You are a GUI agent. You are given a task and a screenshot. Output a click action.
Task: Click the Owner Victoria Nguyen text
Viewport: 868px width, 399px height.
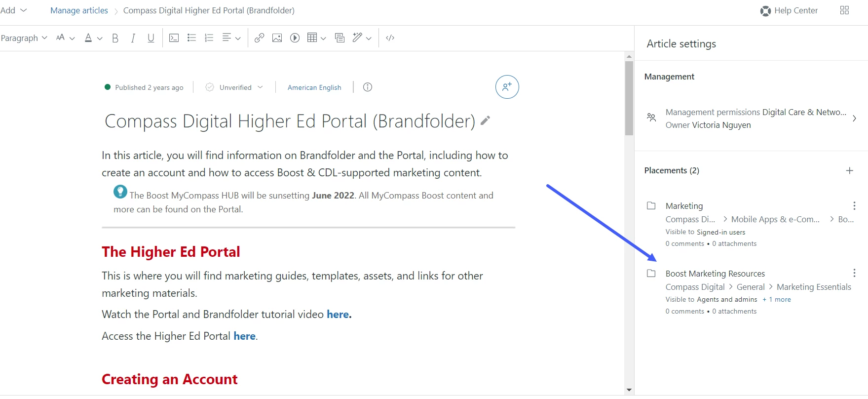pyautogui.click(x=708, y=125)
